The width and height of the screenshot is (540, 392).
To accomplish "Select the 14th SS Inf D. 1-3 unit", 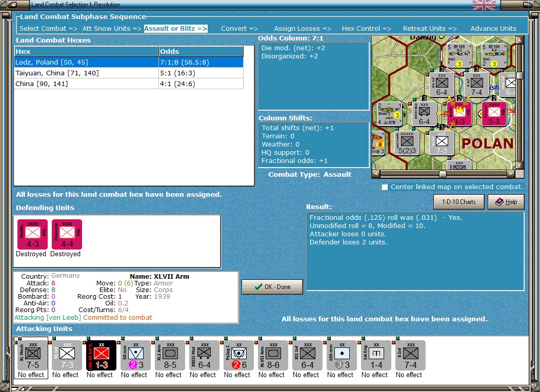I will coord(102,355).
